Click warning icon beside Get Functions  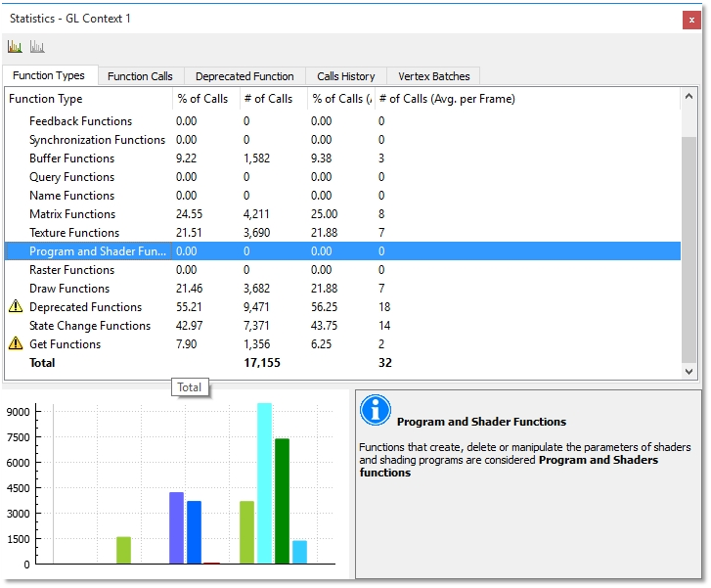[16, 344]
